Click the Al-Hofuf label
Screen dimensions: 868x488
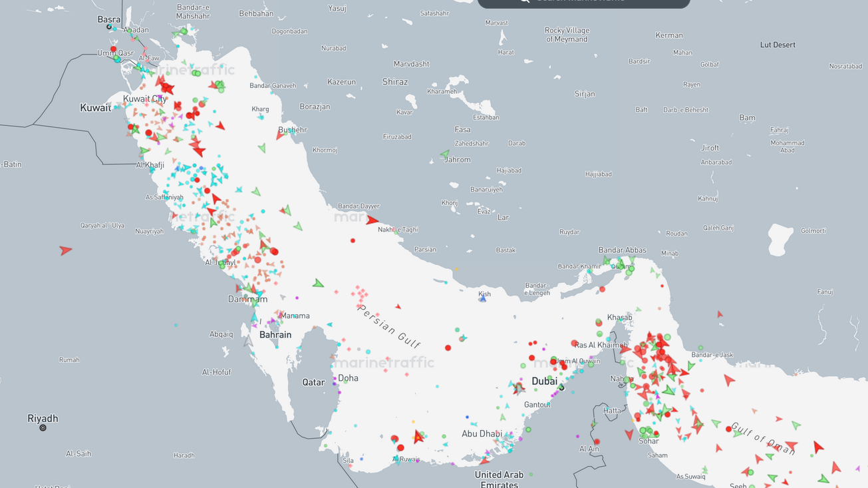tap(217, 372)
